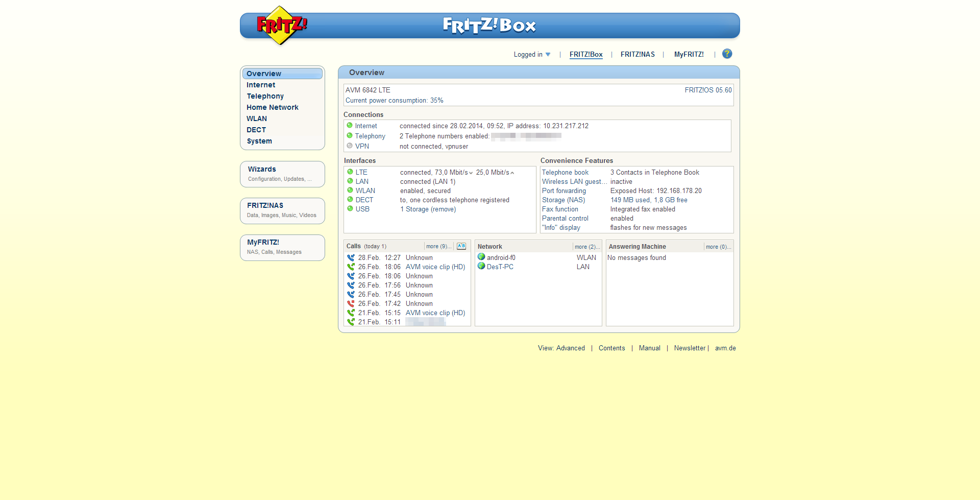Click the Current power consumption link

tap(394, 101)
